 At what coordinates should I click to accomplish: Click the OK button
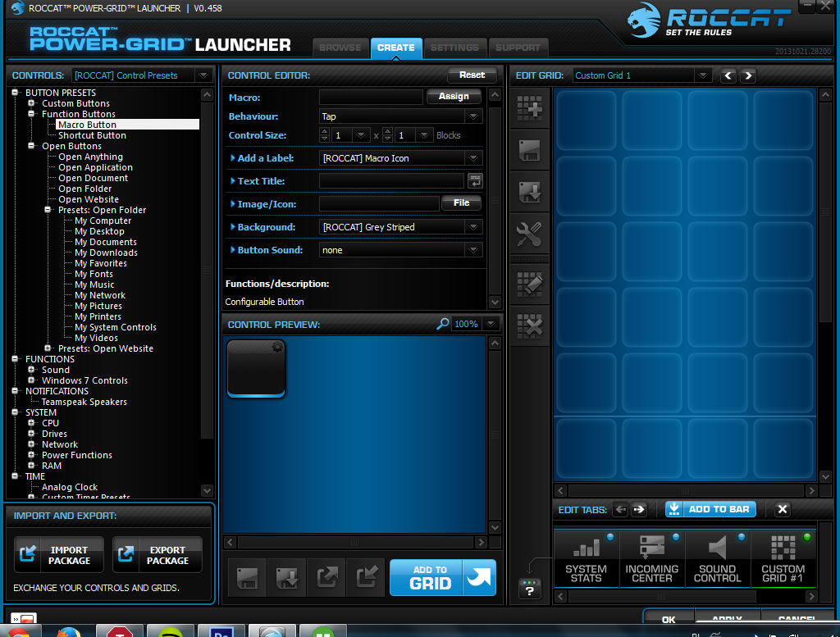point(669,619)
